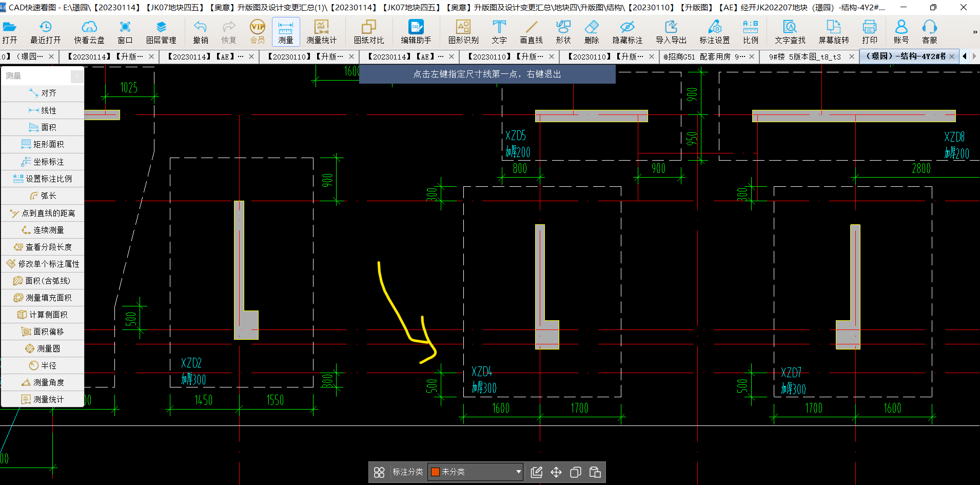
Task: Select 查看分段长度 option
Action: pos(43,247)
